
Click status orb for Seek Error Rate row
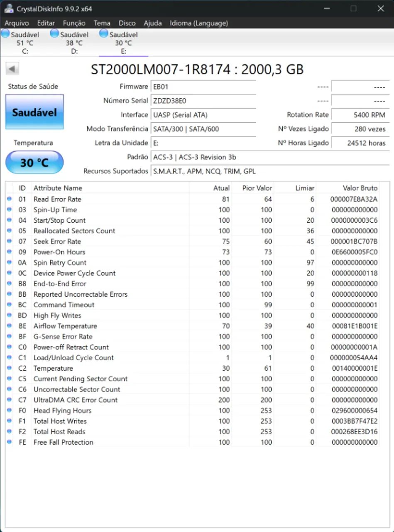pyautogui.click(x=10, y=241)
